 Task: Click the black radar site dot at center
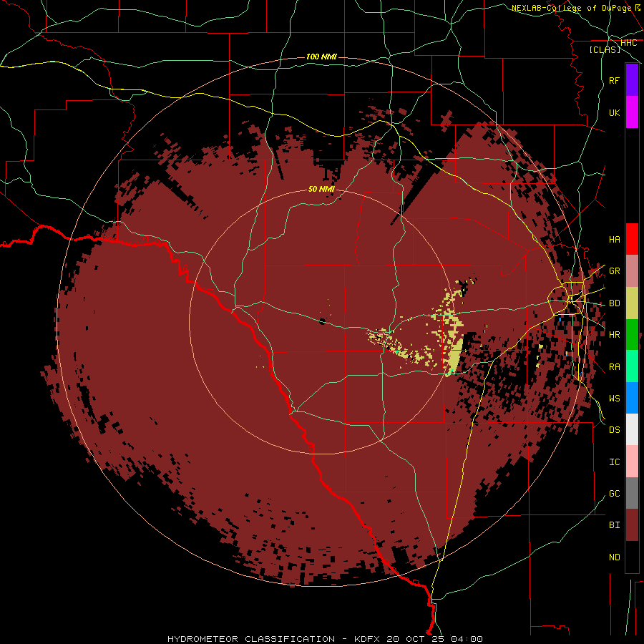point(323,321)
